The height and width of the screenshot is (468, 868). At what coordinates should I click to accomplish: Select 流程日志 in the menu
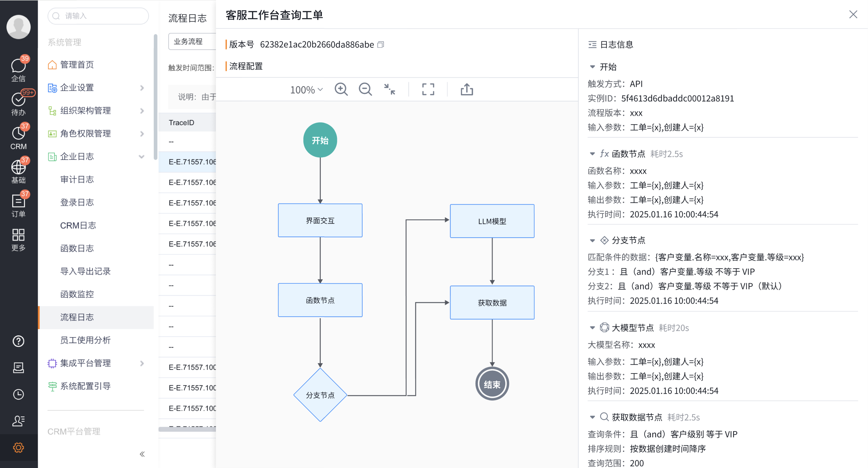click(96, 317)
